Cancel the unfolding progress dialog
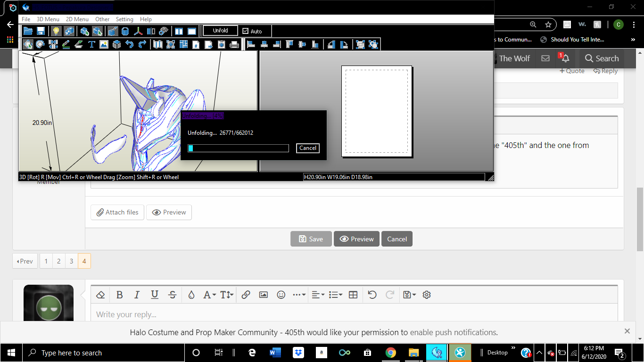The image size is (644, 362). coord(308,148)
